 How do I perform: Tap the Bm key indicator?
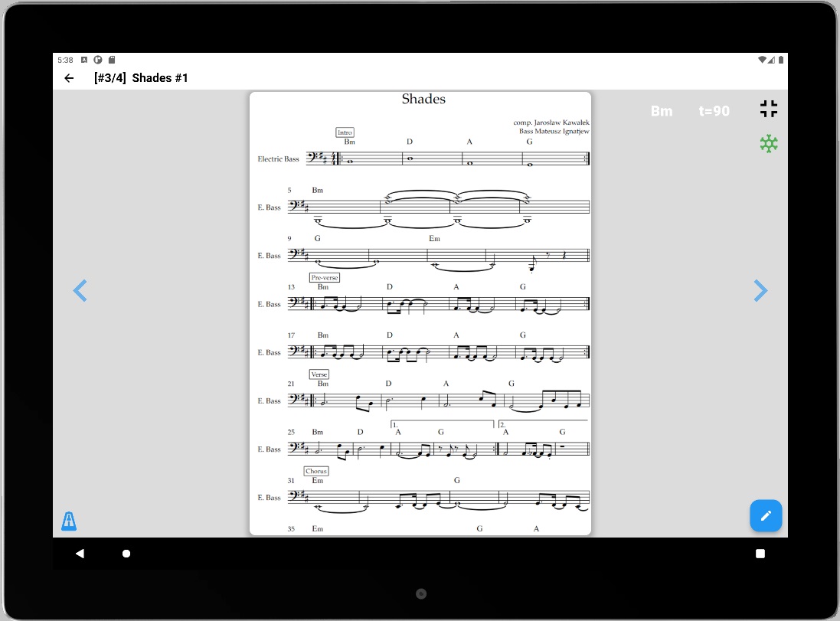(662, 111)
